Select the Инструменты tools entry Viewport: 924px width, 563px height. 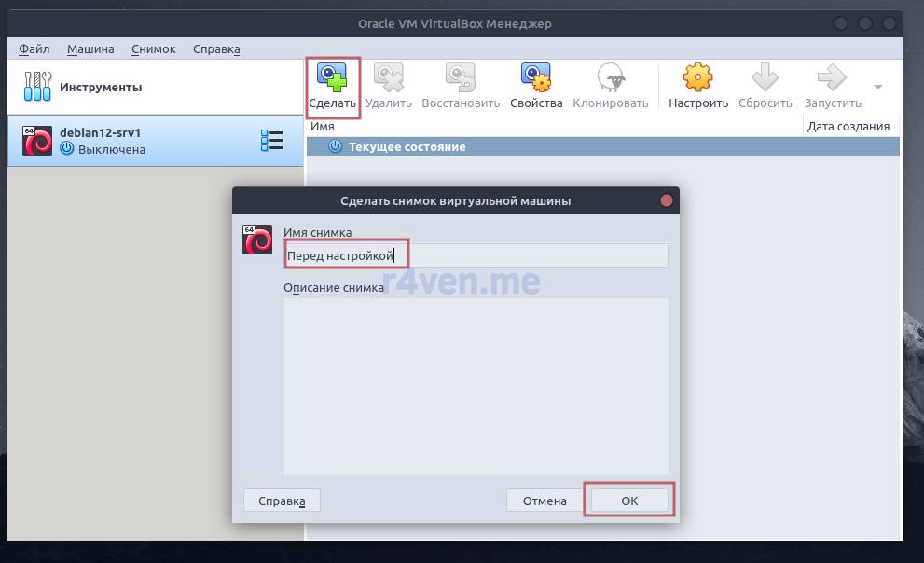101,88
